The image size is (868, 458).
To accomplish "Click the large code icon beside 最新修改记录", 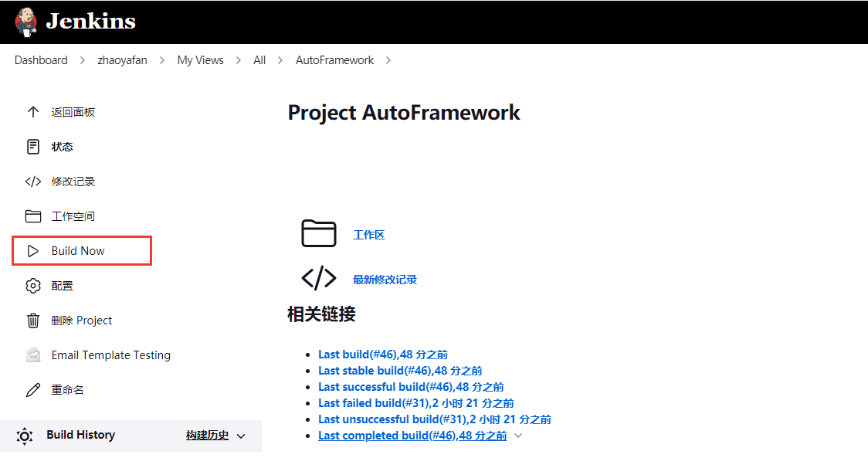I will 319,278.
